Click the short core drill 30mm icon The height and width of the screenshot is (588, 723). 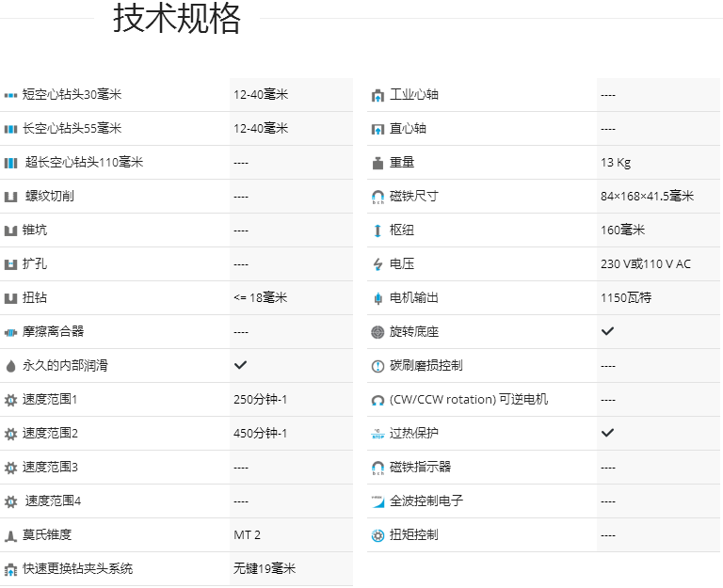point(11,95)
